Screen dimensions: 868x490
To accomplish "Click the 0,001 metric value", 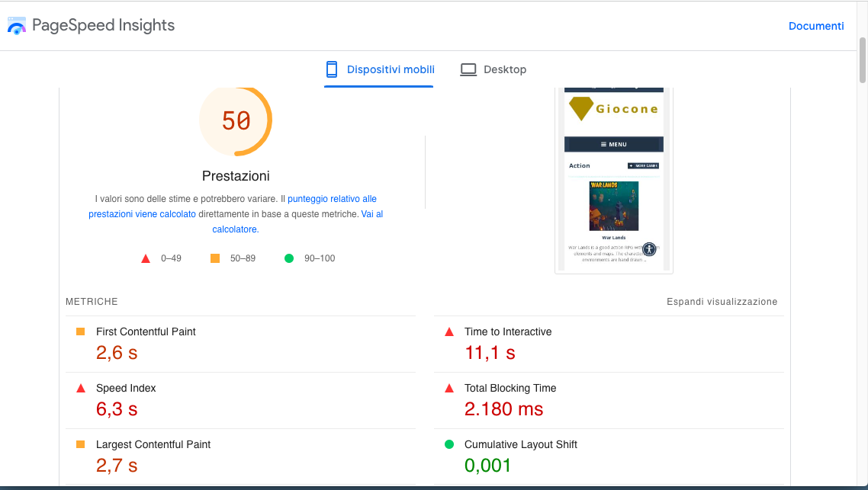I will [487, 466].
